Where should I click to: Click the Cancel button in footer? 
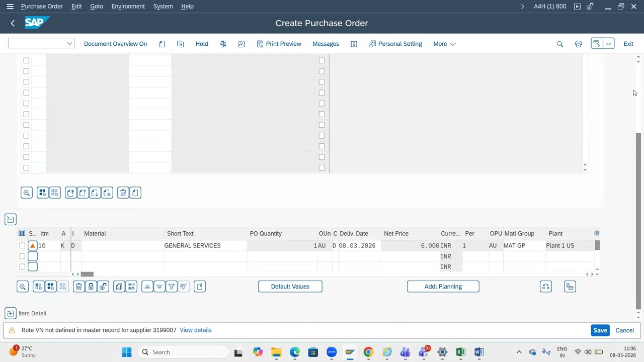coord(625,330)
